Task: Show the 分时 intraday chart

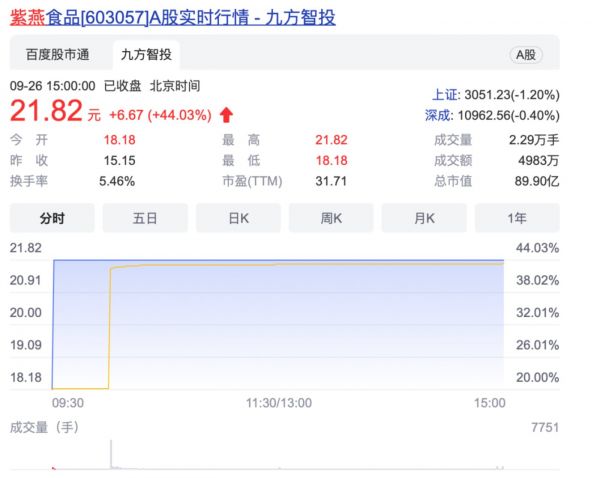Action: (x=52, y=217)
